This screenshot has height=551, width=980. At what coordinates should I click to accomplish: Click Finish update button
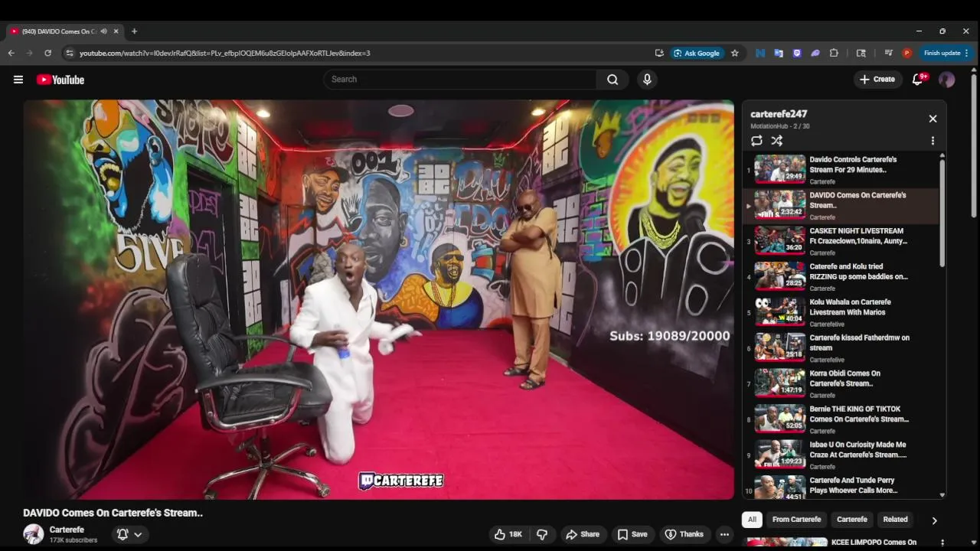tap(942, 53)
